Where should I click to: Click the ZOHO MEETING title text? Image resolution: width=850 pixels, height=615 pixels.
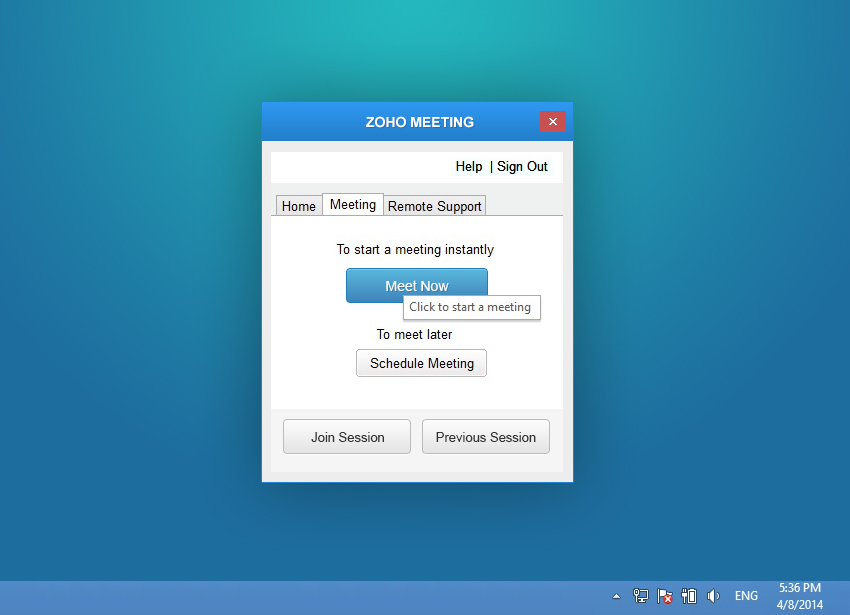pos(420,122)
